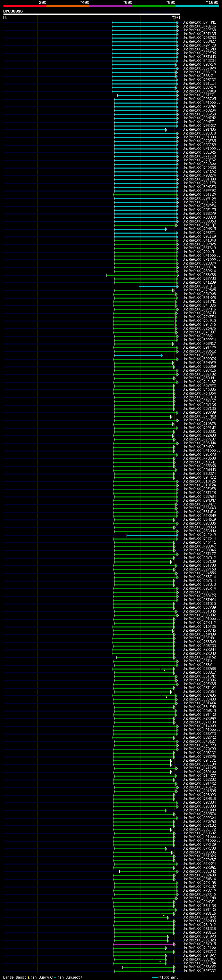The height and width of the screenshot is (980, 222).
Task: Click the UniRef100_O23370 label
Action: pyautogui.click(x=199, y=263)
